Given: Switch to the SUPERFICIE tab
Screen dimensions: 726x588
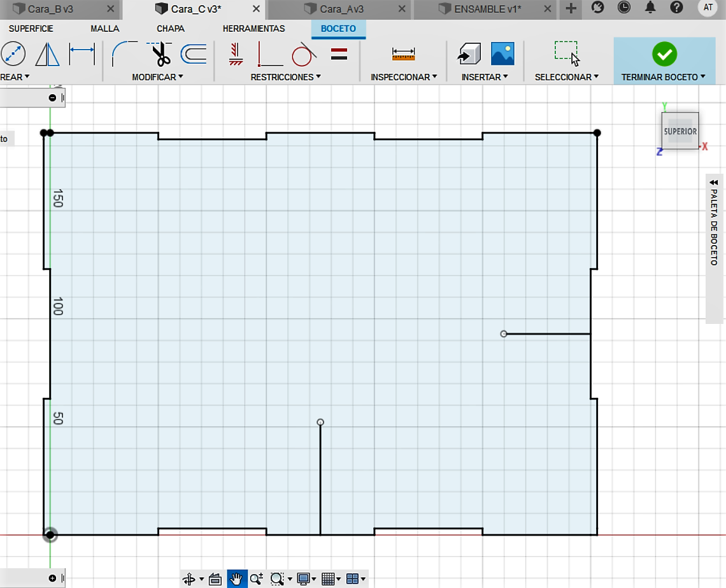Looking at the screenshot, I should 31,29.
